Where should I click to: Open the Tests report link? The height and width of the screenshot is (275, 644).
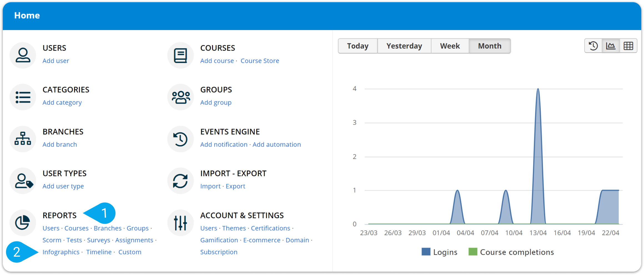pos(74,240)
